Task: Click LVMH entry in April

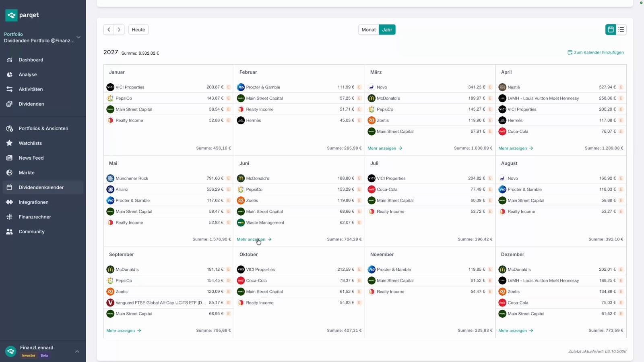Action: point(561,98)
